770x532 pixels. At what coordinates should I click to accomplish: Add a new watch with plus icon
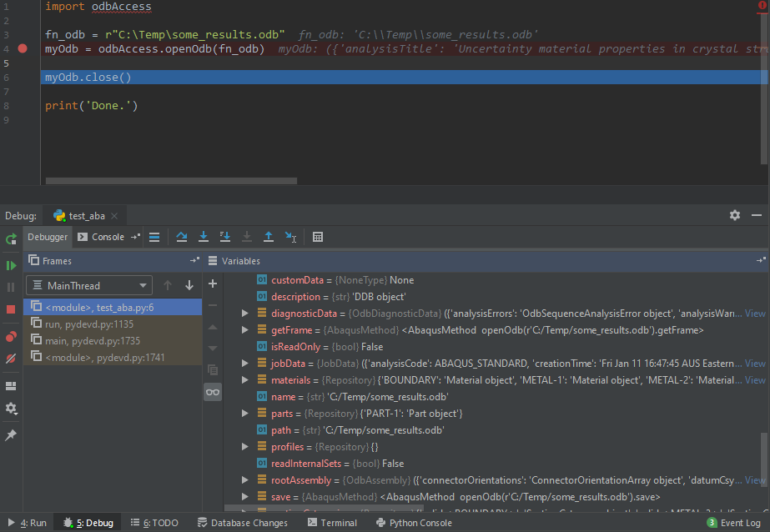[x=213, y=284]
